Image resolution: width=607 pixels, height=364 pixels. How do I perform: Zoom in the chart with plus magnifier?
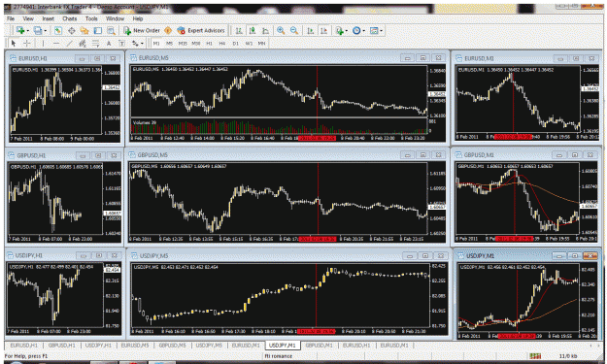[281, 30]
